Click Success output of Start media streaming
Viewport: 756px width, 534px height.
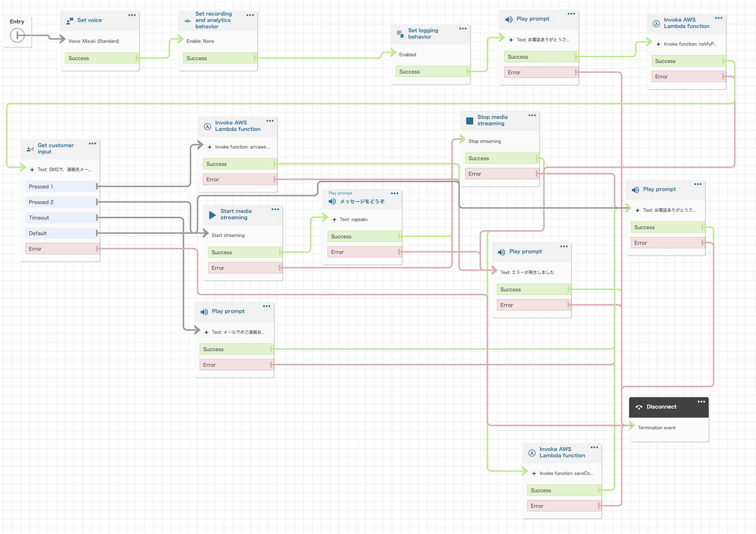(x=244, y=252)
